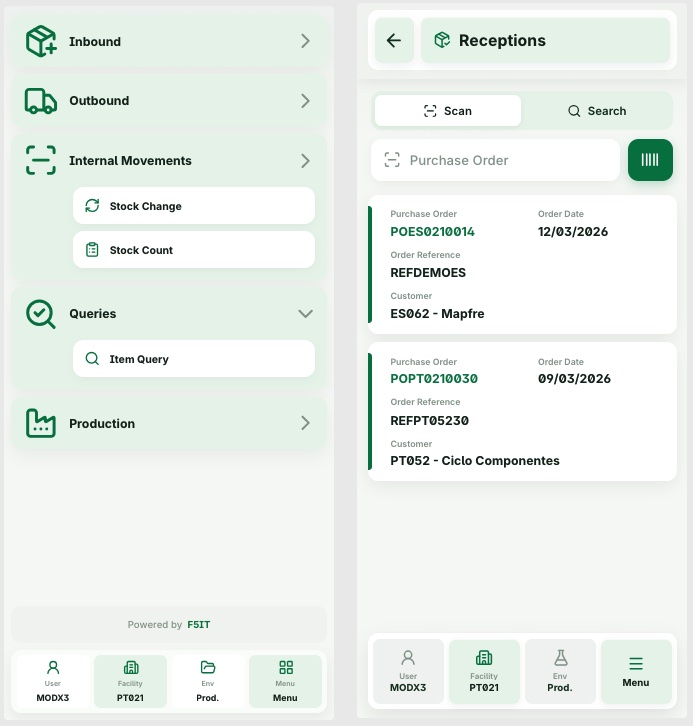Click the Internal Movements label text
This screenshot has width=693, height=726.
coord(130,161)
